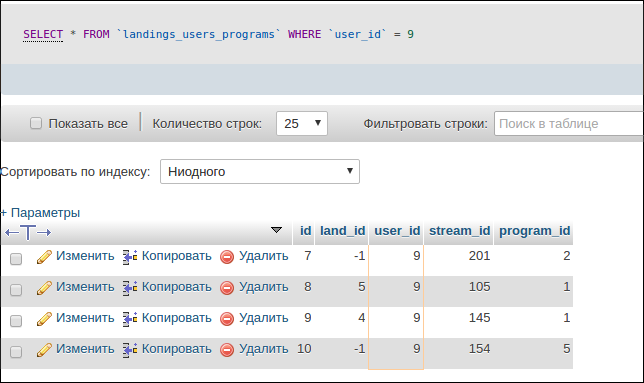Open the 'Количество строк' 25 dropdown
The height and width of the screenshot is (383, 644).
point(302,123)
